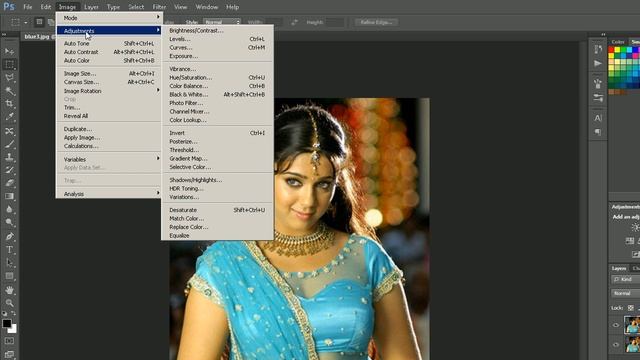Select the blue3.jpg document tab
Screen dimensions: 640x360
coord(37,36)
